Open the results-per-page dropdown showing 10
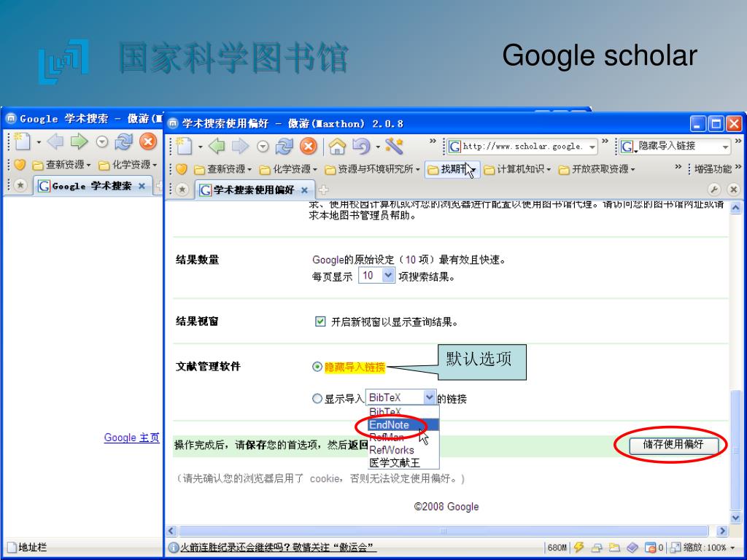Screen dimensions: 747x560 [x=376, y=275]
